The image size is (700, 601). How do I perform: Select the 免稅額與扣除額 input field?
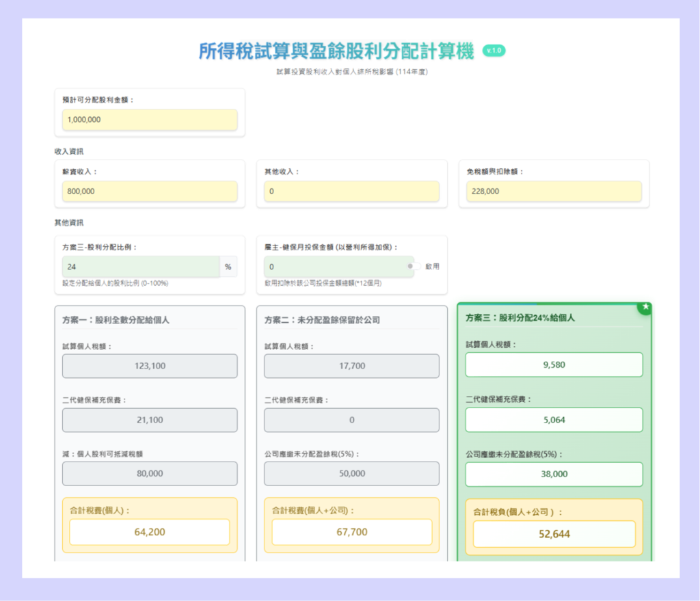554,191
